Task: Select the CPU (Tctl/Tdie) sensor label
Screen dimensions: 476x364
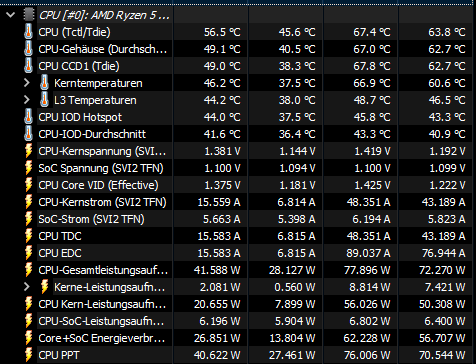Action: click(x=74, y=32)
